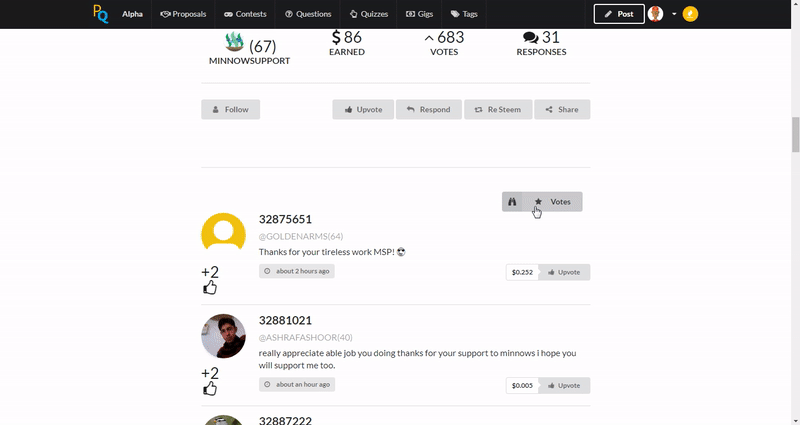Click the yellow flame icon in navbar
The width and height of the screenshot is (800, 425).
(690, 14)
